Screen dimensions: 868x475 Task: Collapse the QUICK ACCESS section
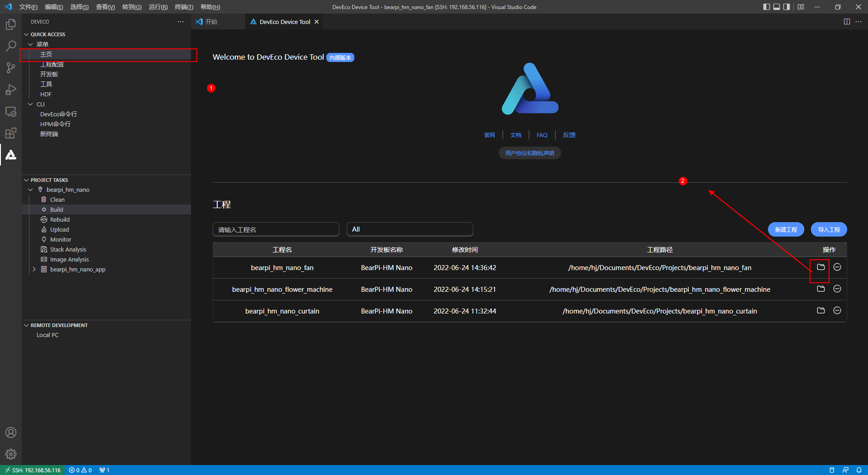coord(26,34)
